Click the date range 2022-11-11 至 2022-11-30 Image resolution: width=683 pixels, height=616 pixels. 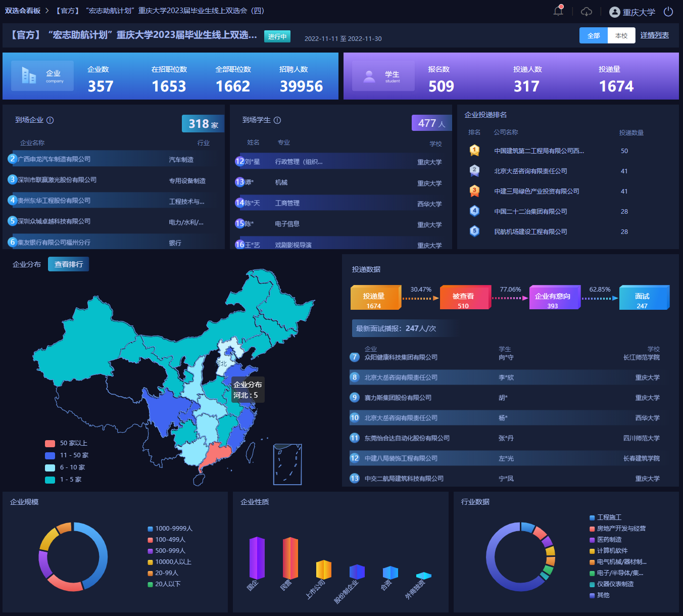point(343,39)
